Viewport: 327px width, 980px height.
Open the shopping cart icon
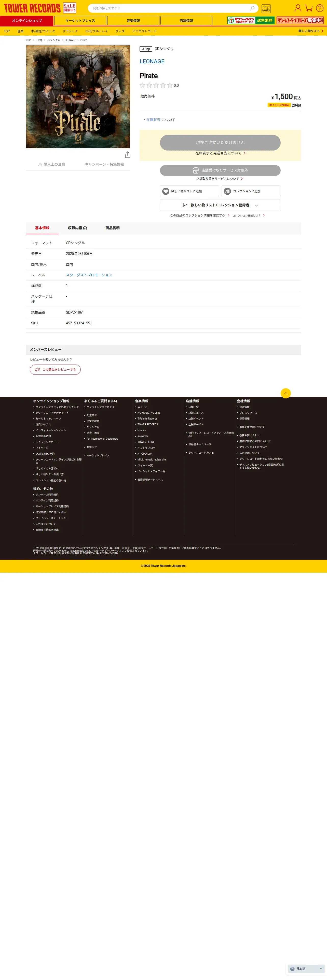coord(309,8)
